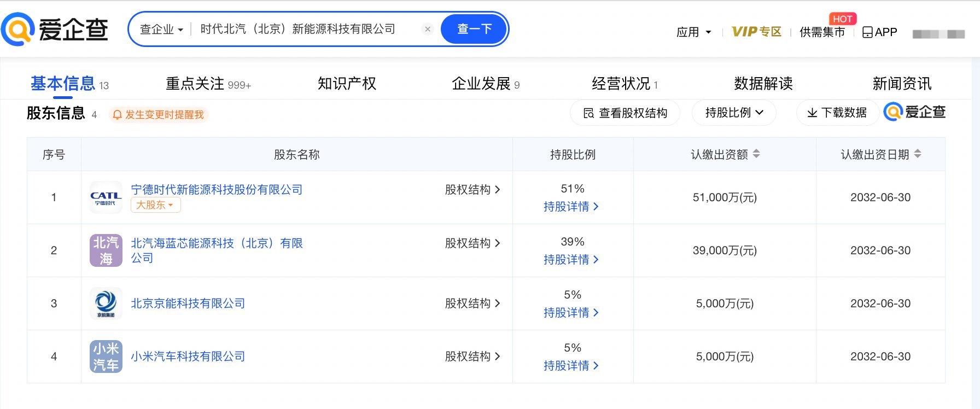Click the 下载数据 download button
Image resolution: width=980 pixels, height=409 pixels.
pyautogui.click(x=837, y=113)
